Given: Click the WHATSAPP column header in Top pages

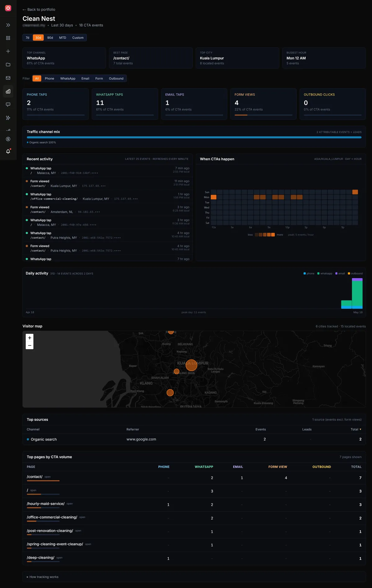Looking at the screenshot, I should click(204, 467).
